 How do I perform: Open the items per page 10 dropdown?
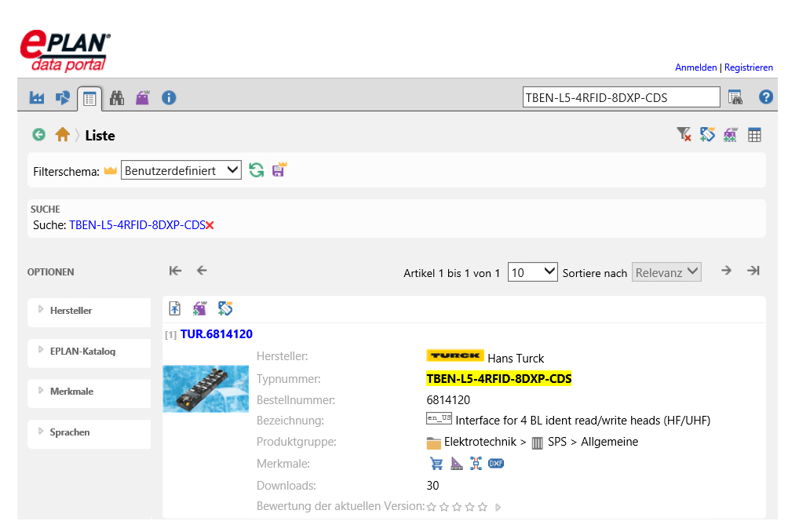532,272
